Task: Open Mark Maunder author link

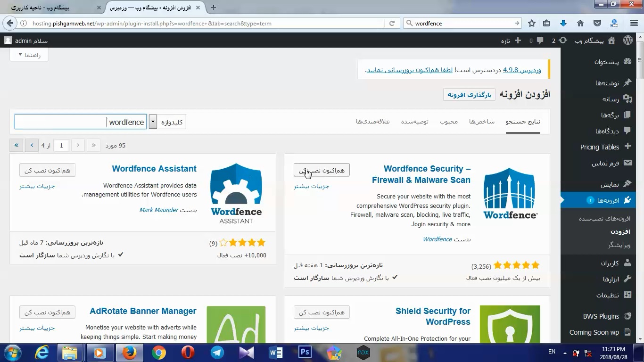Action: pos(159,210)
